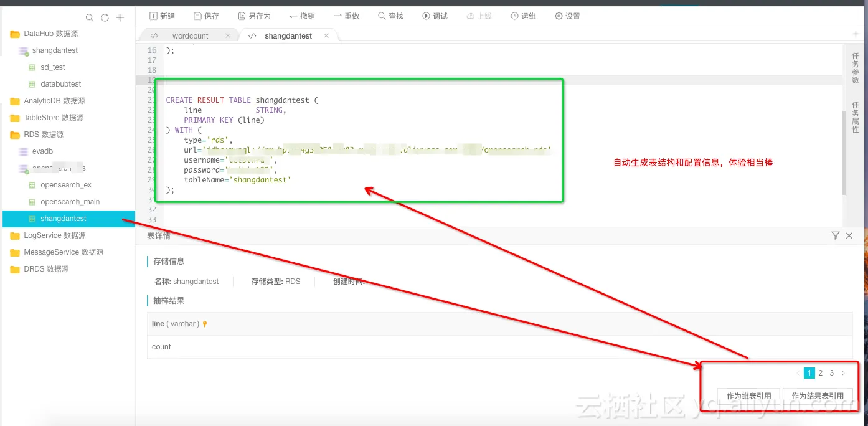Viewport: 868px width, 426px height.
Task: Go to pagination page 2
Action: 820,373
